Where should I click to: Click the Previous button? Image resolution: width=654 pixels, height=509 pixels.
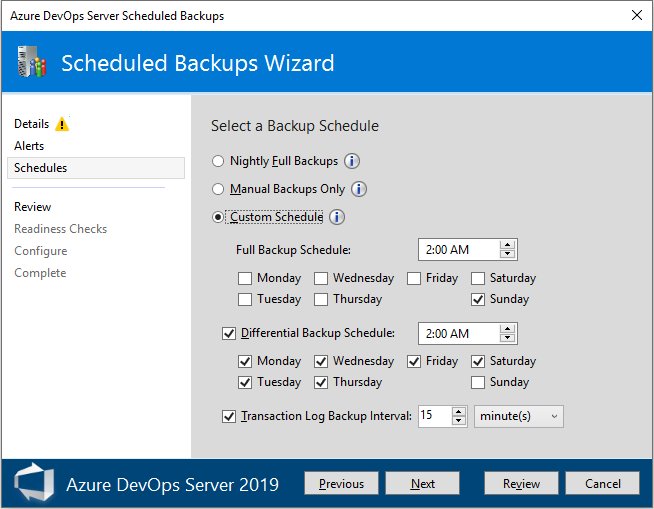click(341, 484)
